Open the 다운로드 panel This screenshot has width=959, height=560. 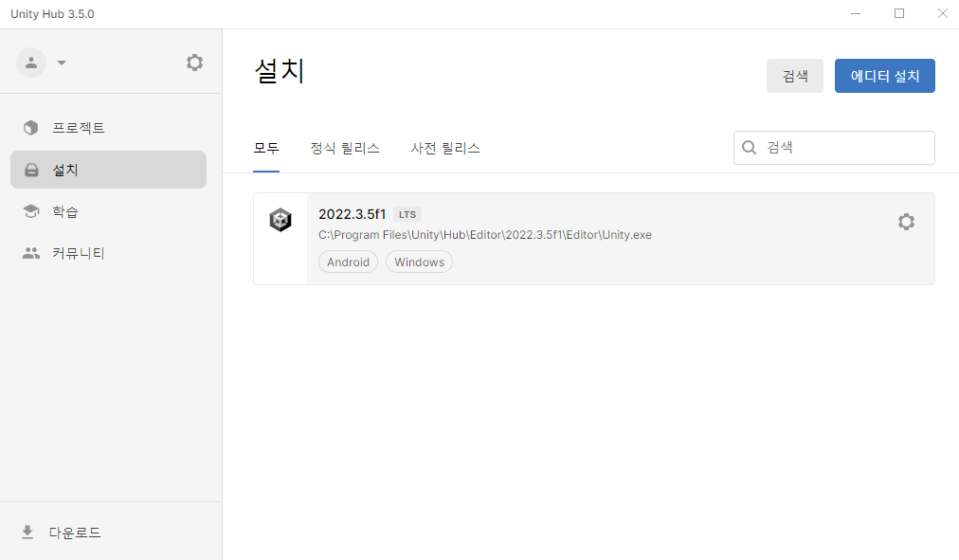tap(111, 532)
